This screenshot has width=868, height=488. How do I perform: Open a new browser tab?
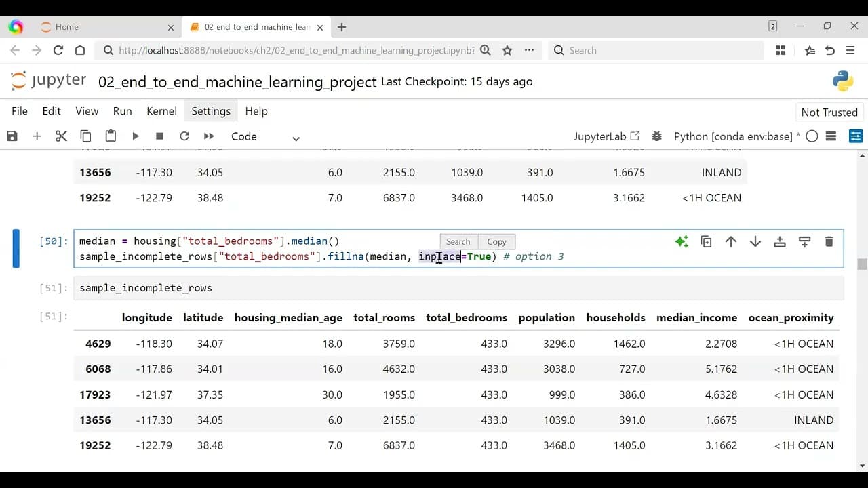pos(342,27)
